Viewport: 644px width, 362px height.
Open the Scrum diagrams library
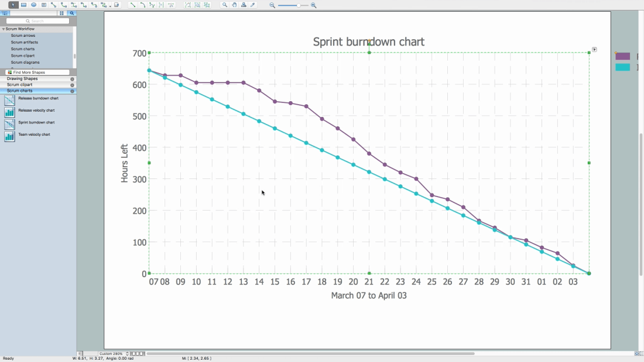[25, 63]
